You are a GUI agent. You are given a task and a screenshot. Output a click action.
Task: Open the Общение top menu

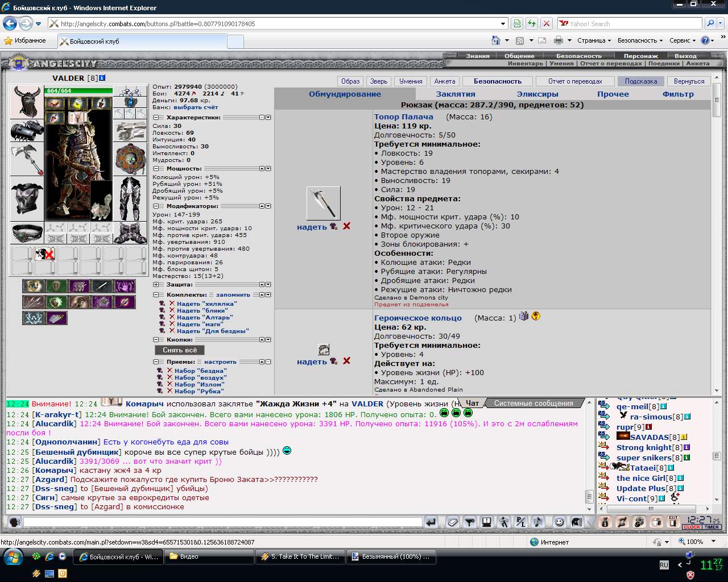[519, 56]
